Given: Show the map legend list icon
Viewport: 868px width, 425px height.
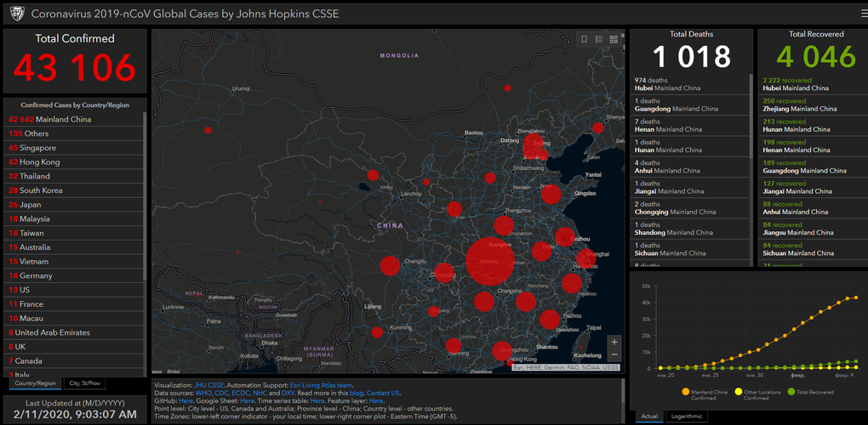Looking at the screenshot, I should pos(599,39).
